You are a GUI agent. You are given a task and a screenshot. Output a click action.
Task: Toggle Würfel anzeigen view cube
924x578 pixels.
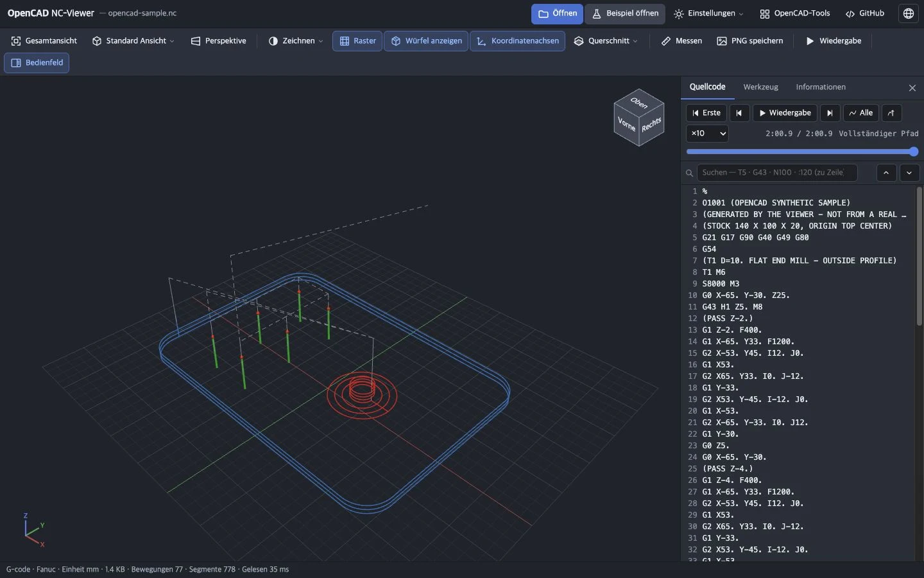pos(426,41)
